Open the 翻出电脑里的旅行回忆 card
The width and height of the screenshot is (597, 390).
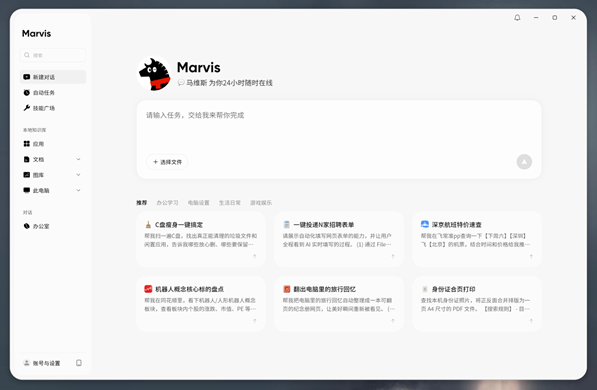[x=339, y=304]
